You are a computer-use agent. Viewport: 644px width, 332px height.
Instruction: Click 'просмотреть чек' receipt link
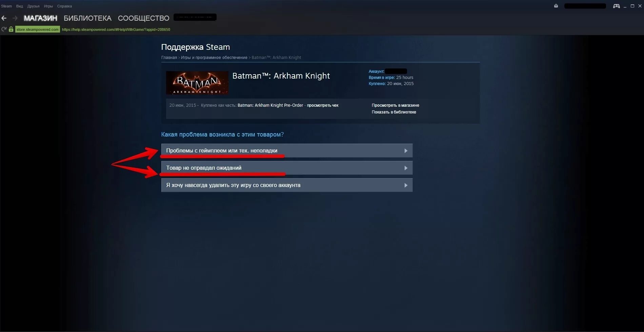pos(323,105)
